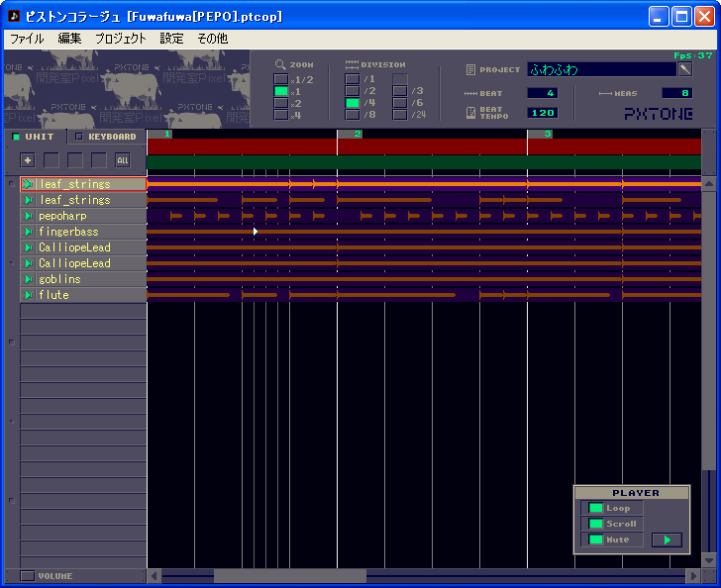
Task: Select the pepoharp unit name
Action: [62, 216]
